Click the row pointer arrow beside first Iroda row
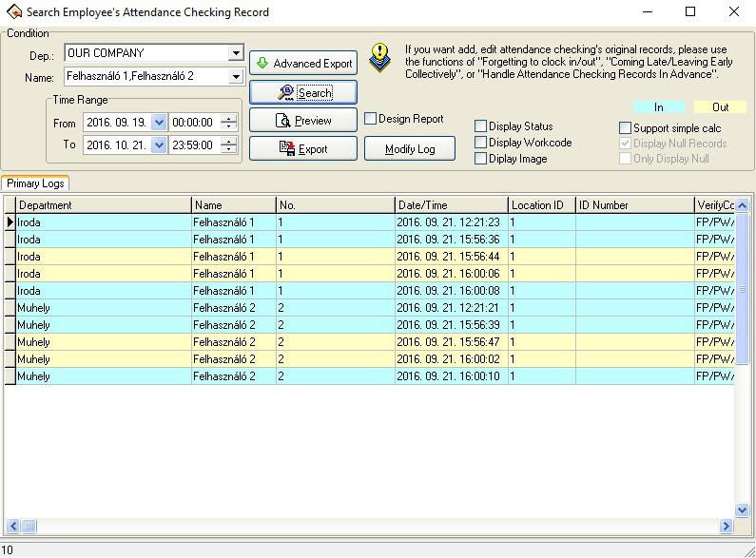 pyautogui.click(x=10, y=222)
